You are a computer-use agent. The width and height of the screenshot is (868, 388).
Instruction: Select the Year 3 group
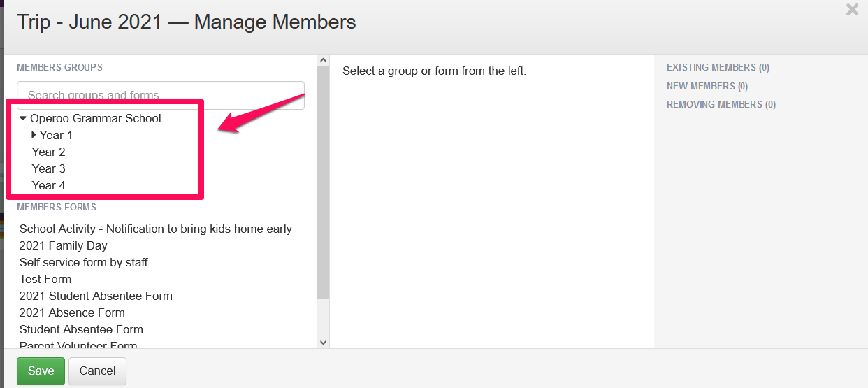tap(48, 168)
